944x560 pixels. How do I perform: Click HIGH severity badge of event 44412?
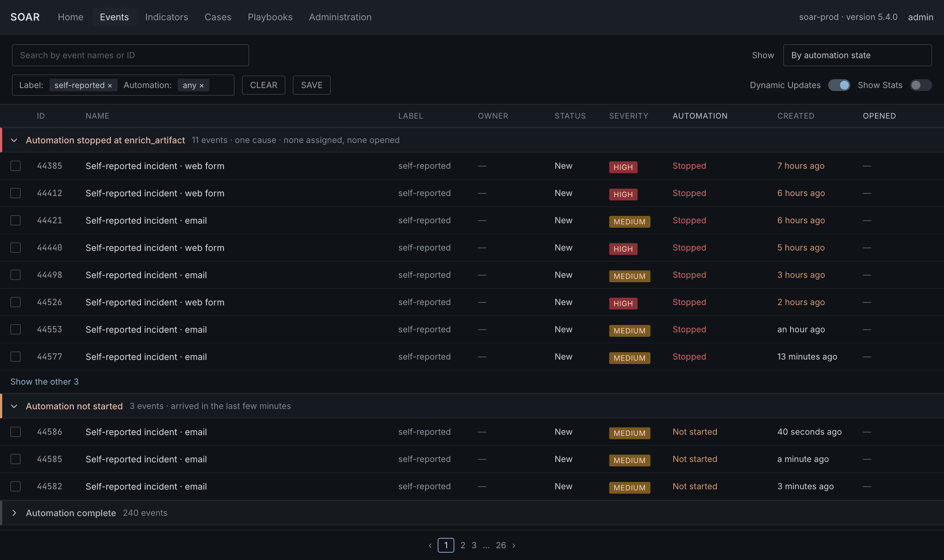click(x=623, y=194)
